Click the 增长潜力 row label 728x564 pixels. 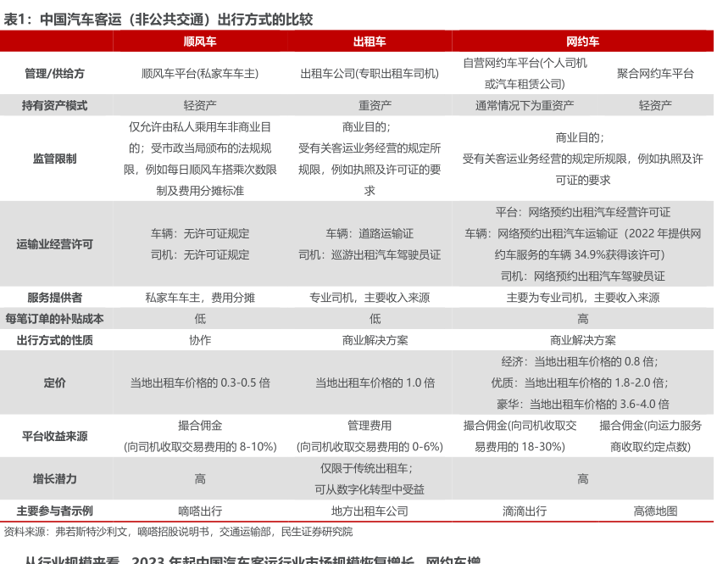[x=54, y=479]
